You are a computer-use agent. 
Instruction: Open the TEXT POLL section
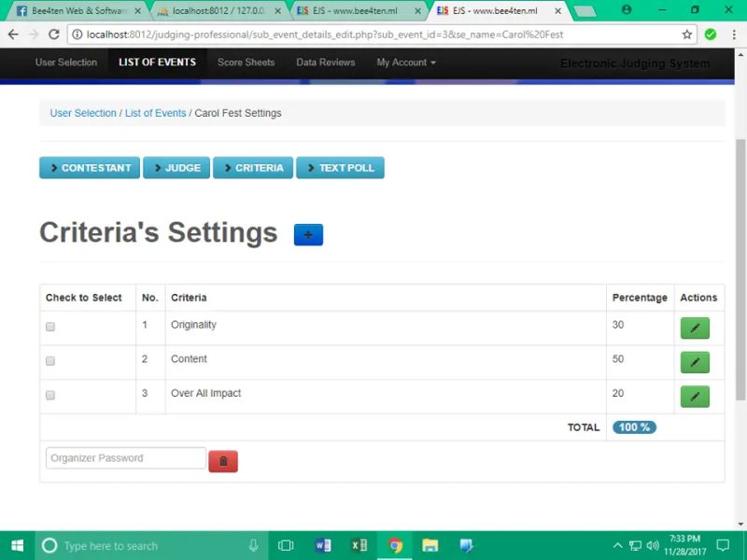tap(340, 168)
